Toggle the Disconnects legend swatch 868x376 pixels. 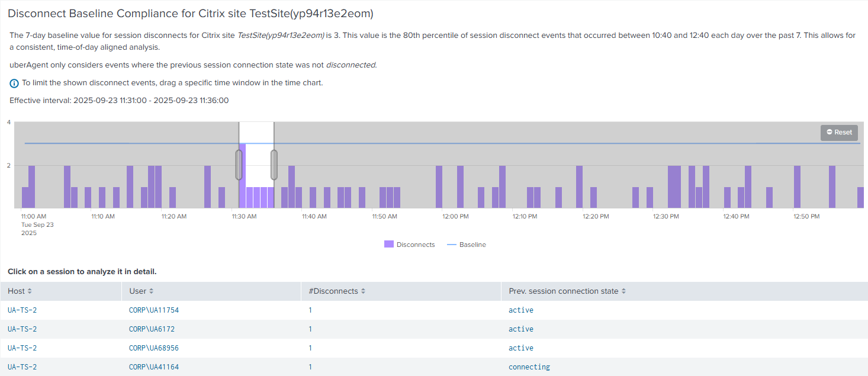[389, 245]
